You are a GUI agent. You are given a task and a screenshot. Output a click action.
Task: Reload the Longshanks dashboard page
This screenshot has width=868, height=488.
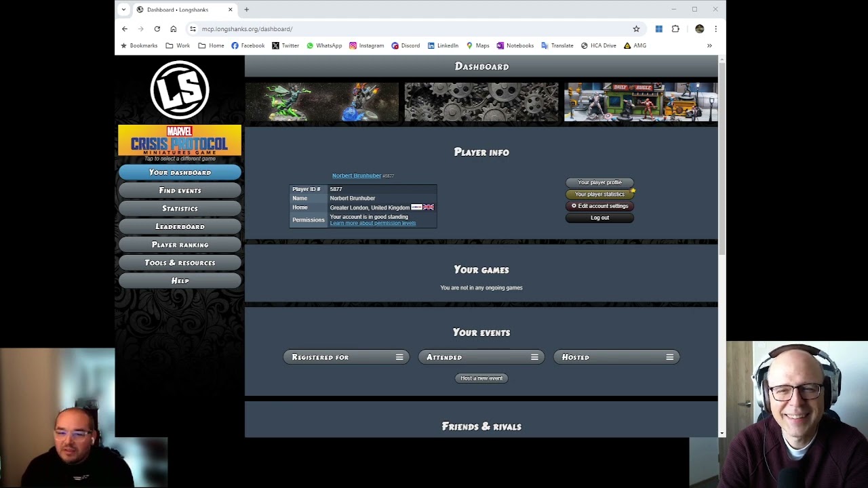pyautogui.click(x=157, y=29)
